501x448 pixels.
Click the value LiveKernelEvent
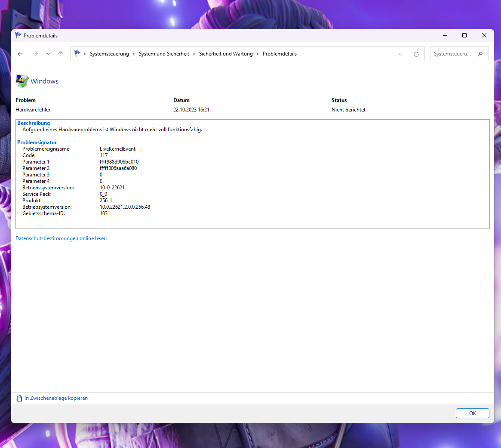(x=117, y=149)
